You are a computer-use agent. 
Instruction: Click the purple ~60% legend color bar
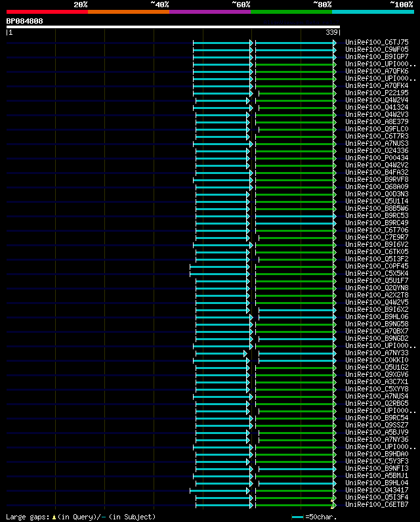click(x=210, y=12)
